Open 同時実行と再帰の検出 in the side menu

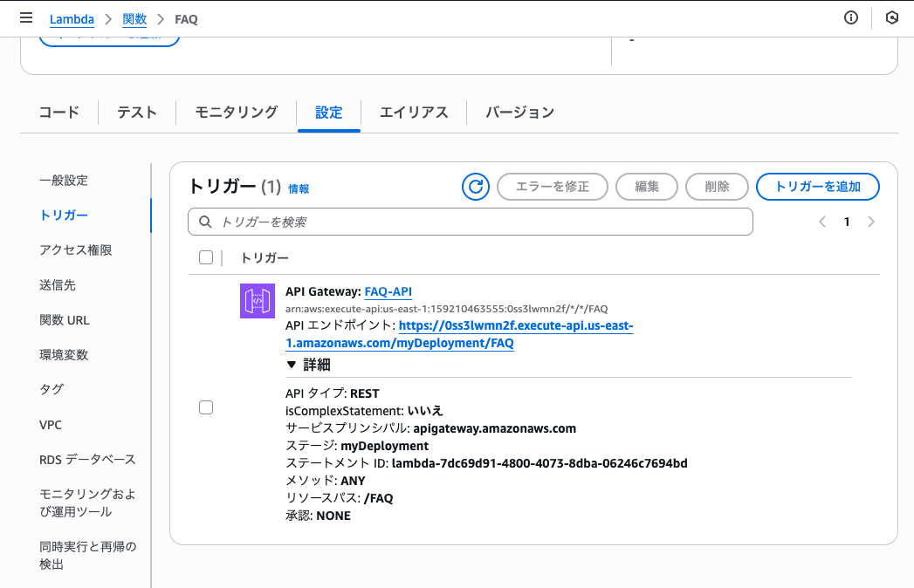pyautogui.click(x=87, y=556)
